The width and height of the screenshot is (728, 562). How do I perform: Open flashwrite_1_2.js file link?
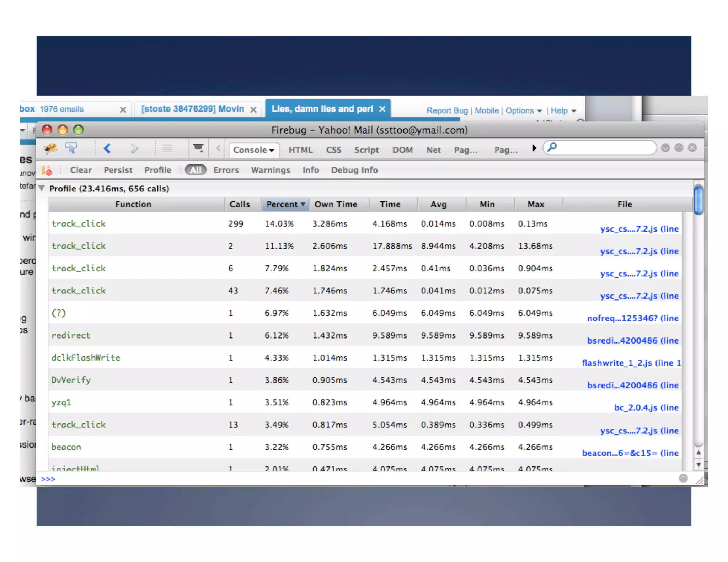631,363
